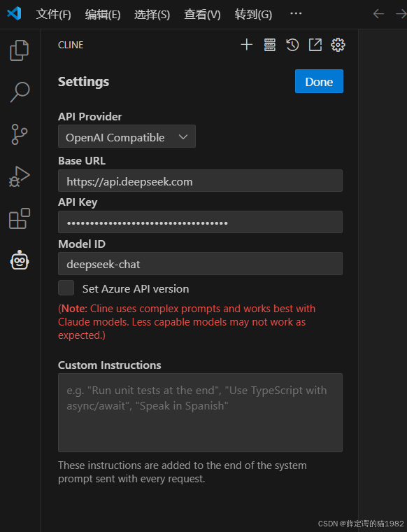Open Cline in editor popout icon
This screenshot has height=532, width=407.
pyautogui.click(x=315, y=45)
